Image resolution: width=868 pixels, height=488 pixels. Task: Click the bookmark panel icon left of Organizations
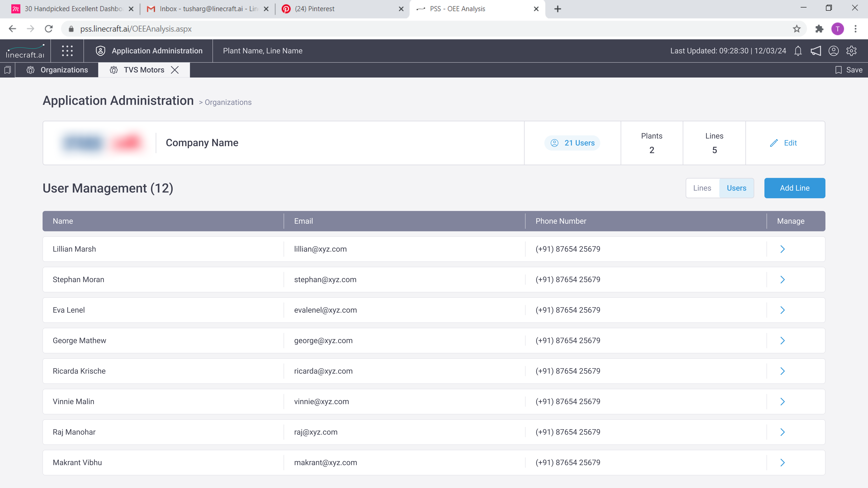[x=7, y=70]
